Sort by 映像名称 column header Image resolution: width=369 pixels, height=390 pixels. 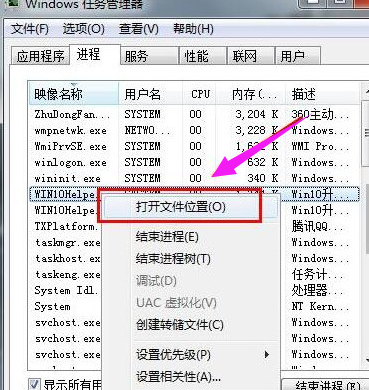click(x=74, y=94)
